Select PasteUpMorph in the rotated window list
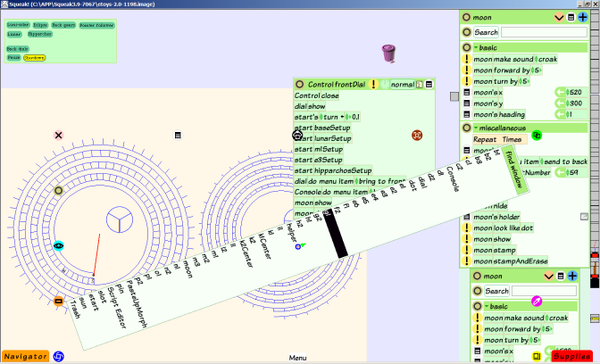 point(137,303)
